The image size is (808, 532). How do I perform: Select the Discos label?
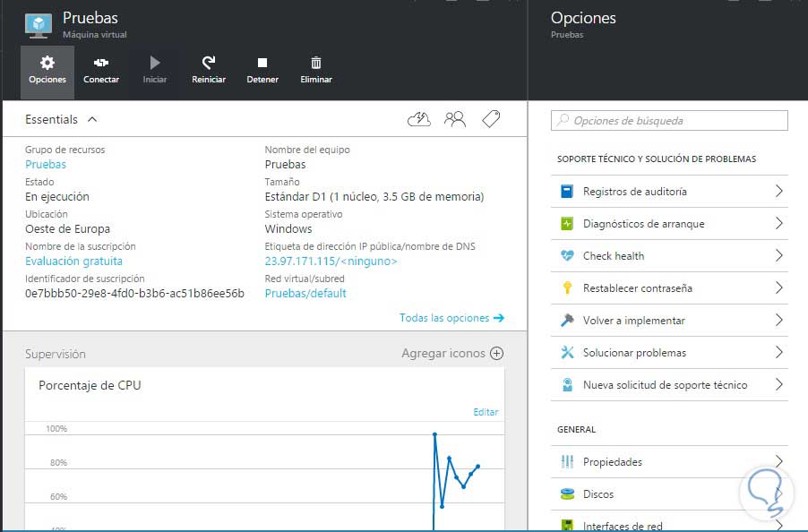click(x=598, y=494)
